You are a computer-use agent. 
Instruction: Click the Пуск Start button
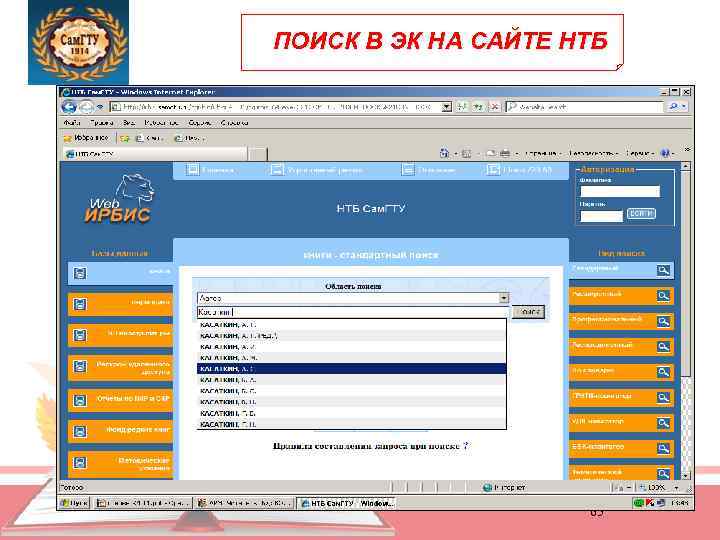click(74, 503)
